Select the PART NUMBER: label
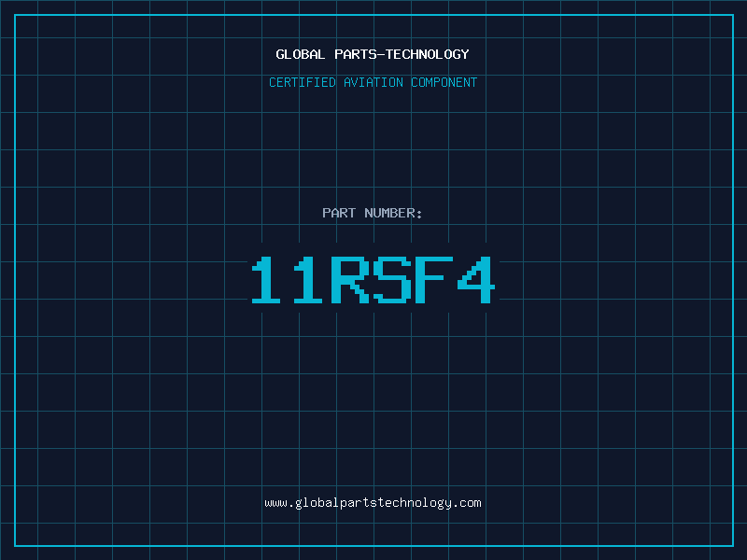747x560 pixels. pyautogui.click(x=373, y=213)
